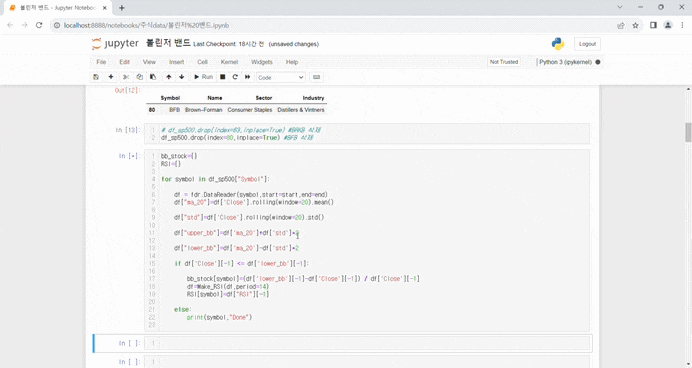Click the Logout button
This screenshot has height=368, width=692.
point(587,44)
